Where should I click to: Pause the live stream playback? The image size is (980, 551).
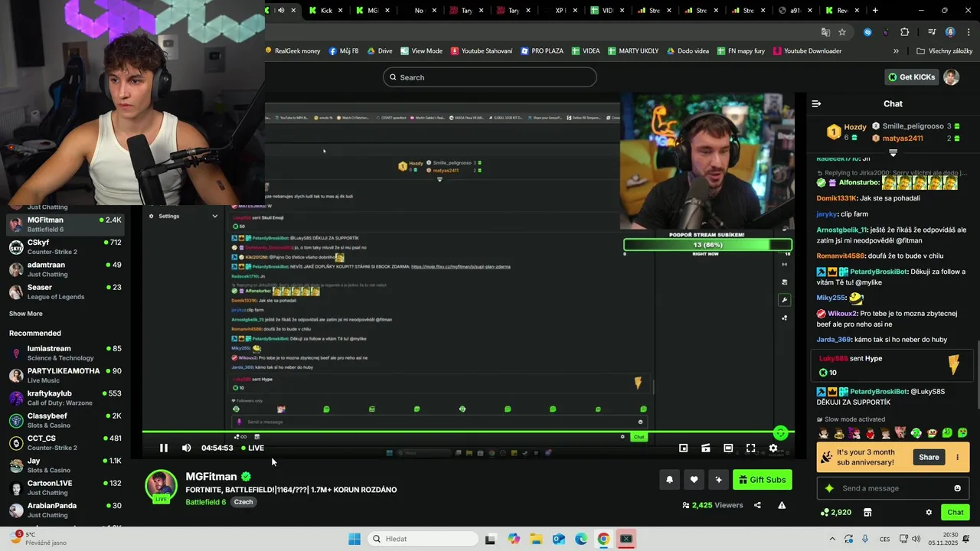click(x=163, y=448)
